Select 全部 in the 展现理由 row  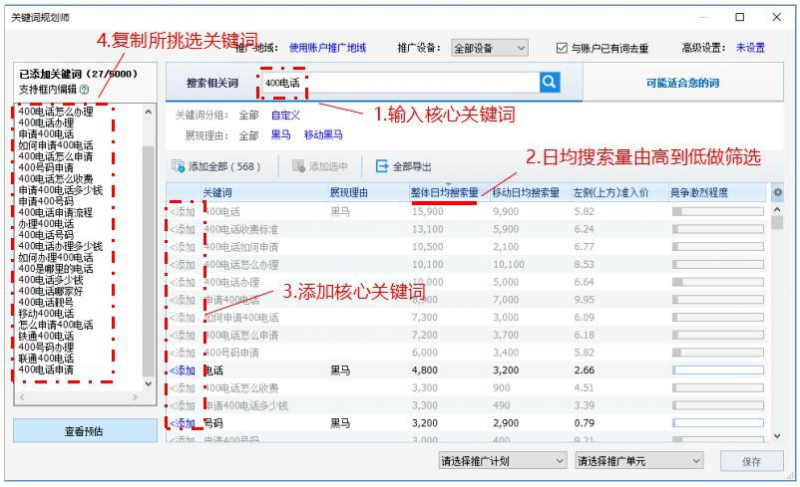pos(248,135)
